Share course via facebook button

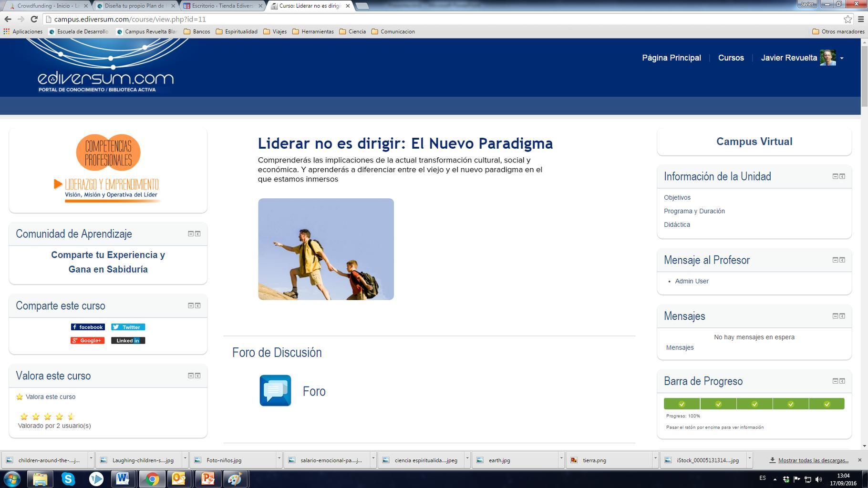pyautogui.click(x=88, y=327)
